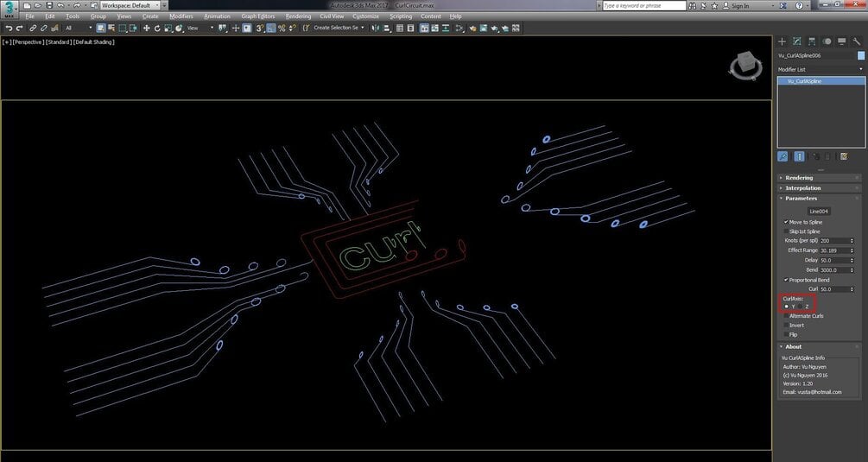Click the Pin Stack icon

[782, 156]
